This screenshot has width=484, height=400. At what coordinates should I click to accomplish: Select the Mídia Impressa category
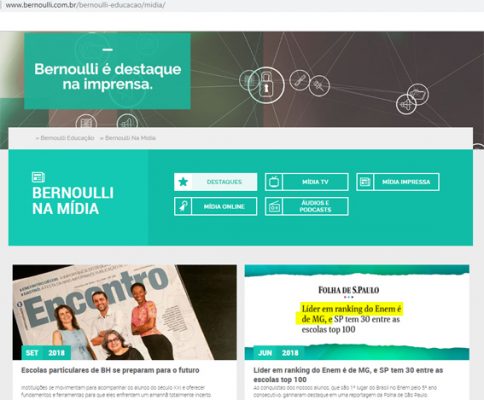point(398,182)
